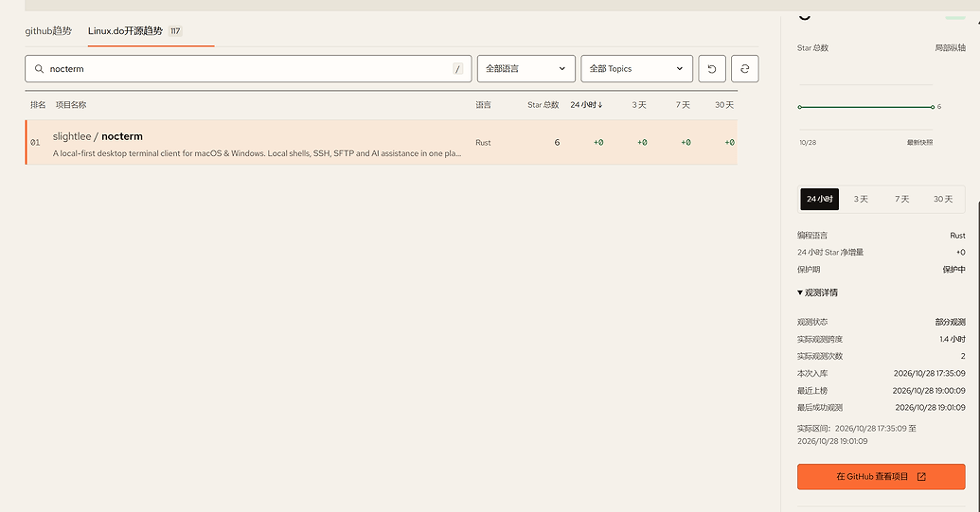Click the external link icon on the GitHub button
Image resolution: width=980 pixels, height=512 pixels.
(921, 476)
